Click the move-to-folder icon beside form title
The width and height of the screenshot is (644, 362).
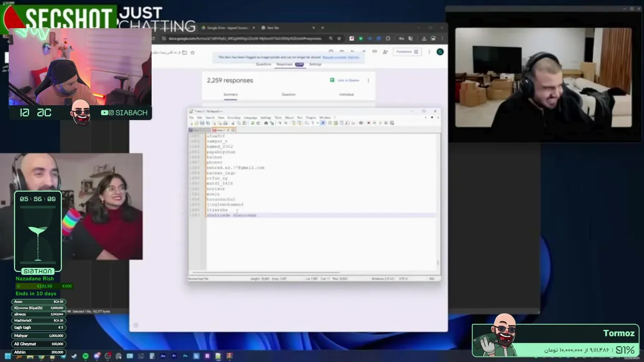[x=185, y=52]
